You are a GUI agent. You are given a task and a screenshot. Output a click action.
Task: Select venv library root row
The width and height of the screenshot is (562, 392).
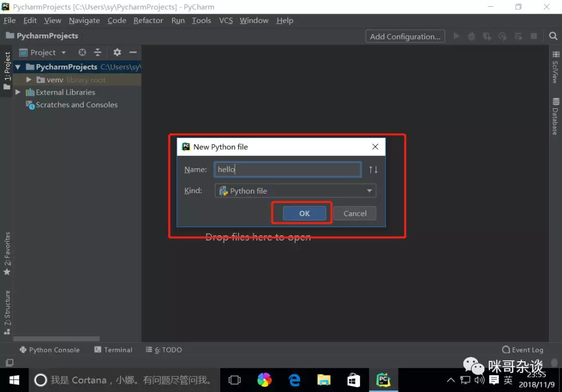point(78,80)
